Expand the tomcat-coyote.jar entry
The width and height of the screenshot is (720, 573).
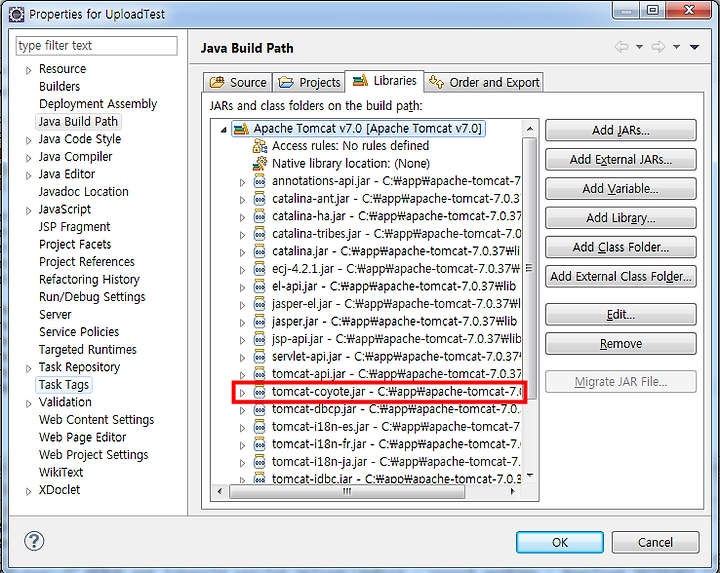coord(242,393)
